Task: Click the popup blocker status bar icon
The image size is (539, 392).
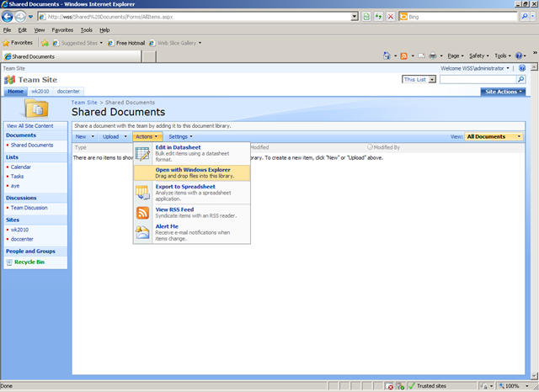Action: [x=389, y=386]
